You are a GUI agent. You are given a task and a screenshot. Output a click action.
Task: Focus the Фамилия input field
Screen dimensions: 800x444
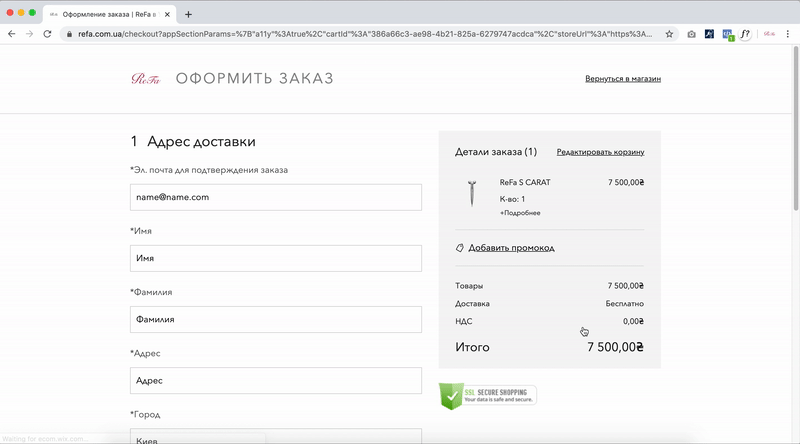click(x=276, y=319)
